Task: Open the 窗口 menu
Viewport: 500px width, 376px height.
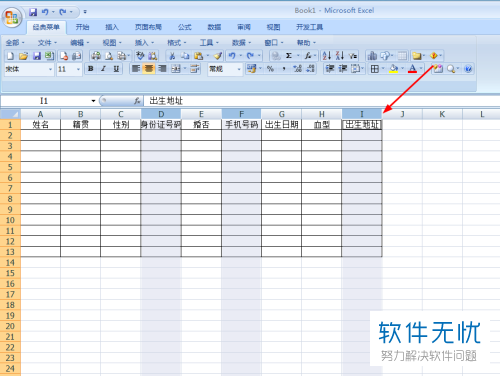Action: 274,43
